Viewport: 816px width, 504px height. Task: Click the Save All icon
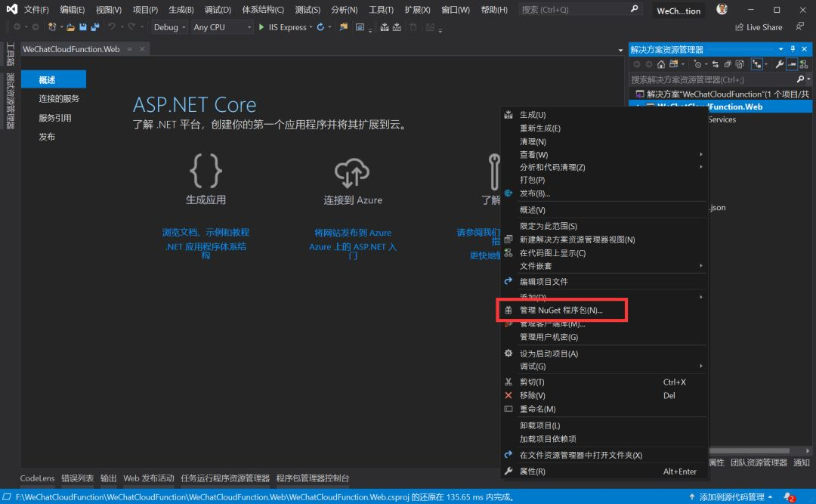click(x=95, y=27)
